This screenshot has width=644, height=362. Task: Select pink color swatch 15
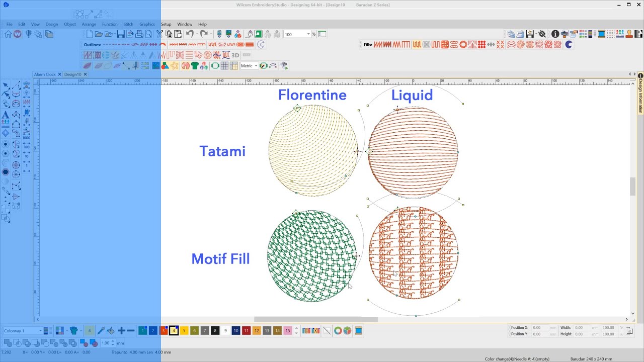[288, 330]
